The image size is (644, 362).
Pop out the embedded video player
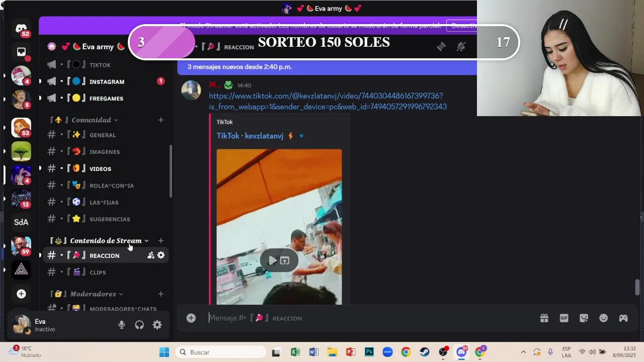285,260
